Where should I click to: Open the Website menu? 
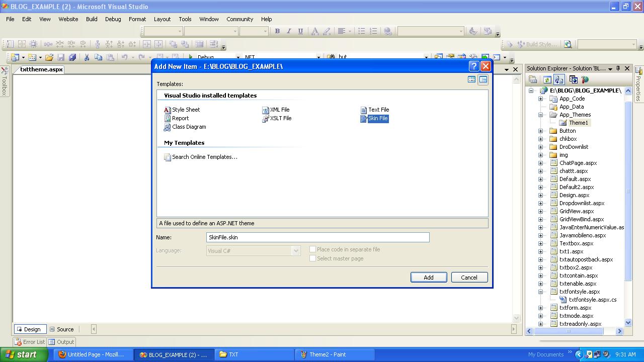pos(68,19)
